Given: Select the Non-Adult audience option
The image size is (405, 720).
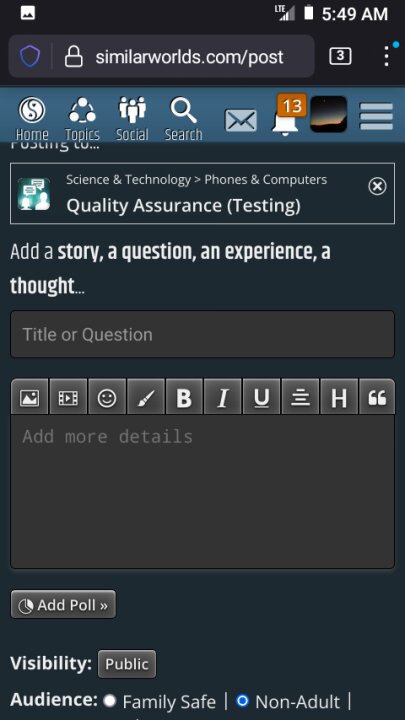Looking at the screenshot, I should (x=242, y=701).
